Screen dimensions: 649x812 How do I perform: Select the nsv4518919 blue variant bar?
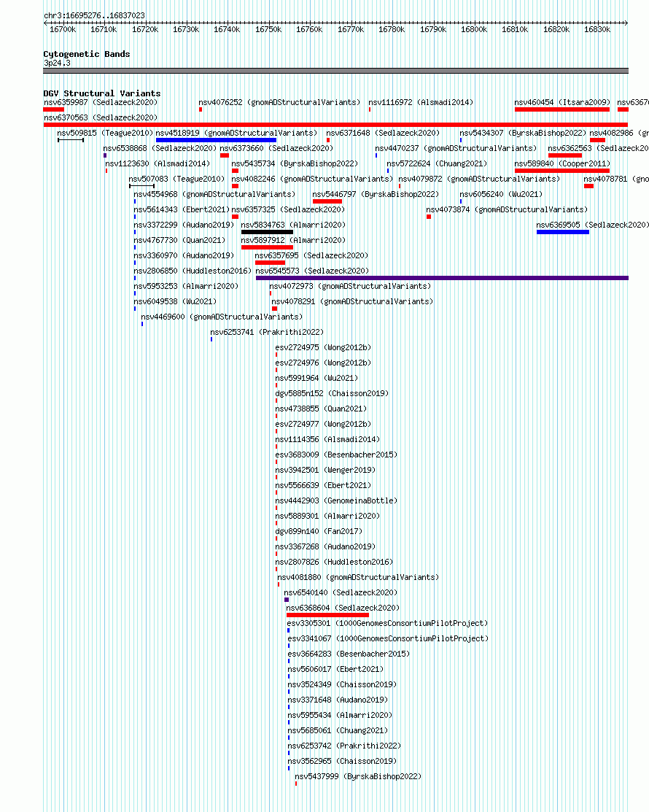point(216,140)
